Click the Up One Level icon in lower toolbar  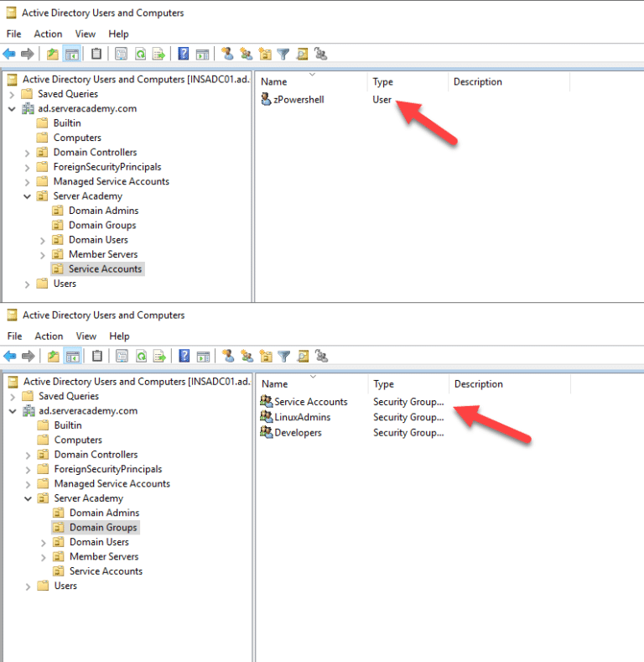coord(53,356)
